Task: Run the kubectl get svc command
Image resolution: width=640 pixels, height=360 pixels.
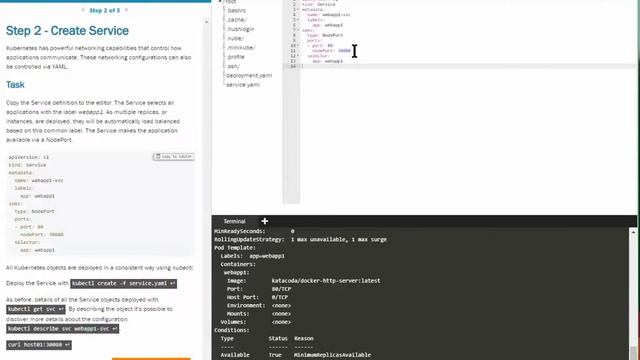Action: [36, 309]
